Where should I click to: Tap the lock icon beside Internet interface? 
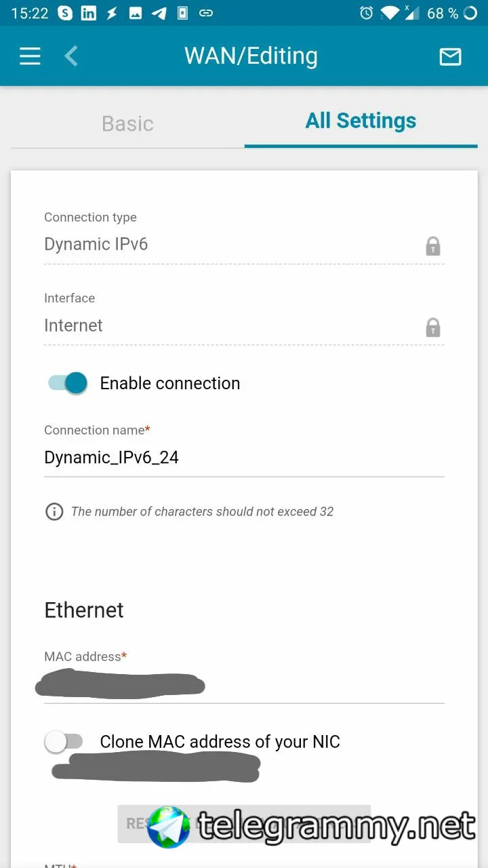[x=433, y=328]
